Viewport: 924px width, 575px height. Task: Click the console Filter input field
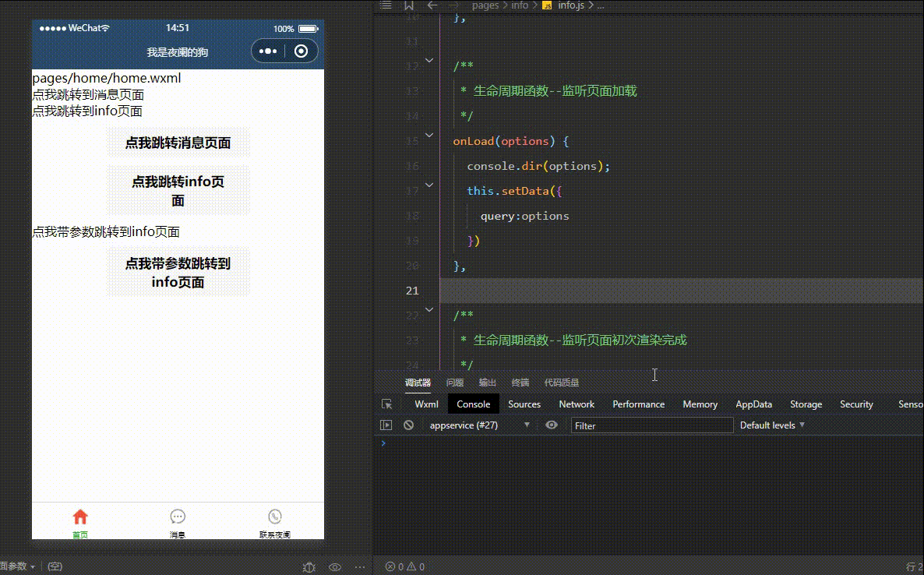[x=651, y=425]
